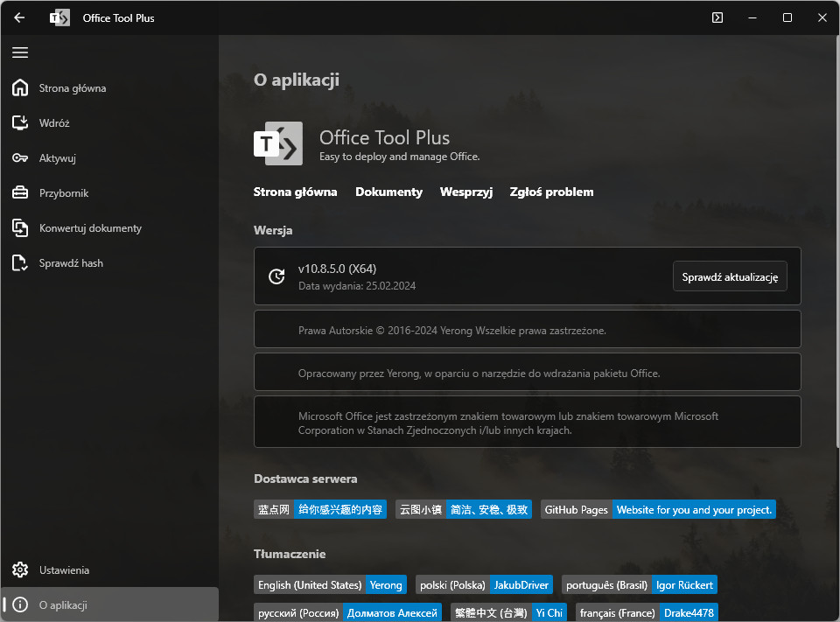Viewport: 840px width, 622px height.
Task: Open the Dokumenty link
Action: click(388, 192)
